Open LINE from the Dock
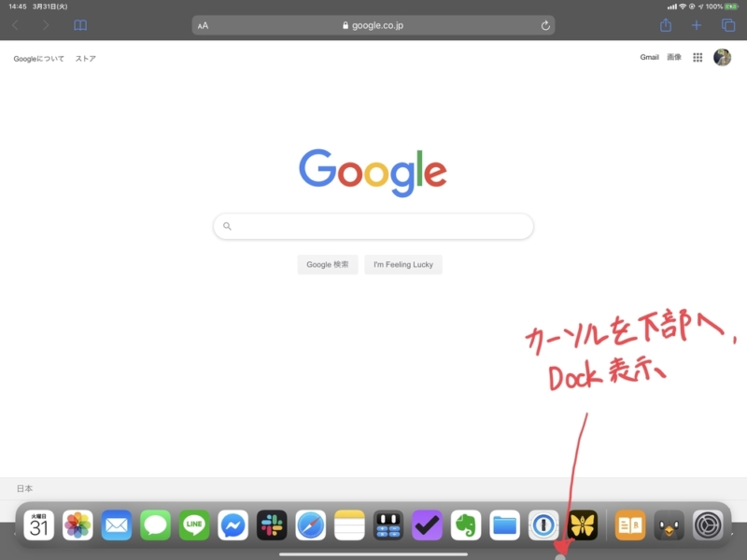The width and height of the screenshot is (747, 560). pos(194,525)
